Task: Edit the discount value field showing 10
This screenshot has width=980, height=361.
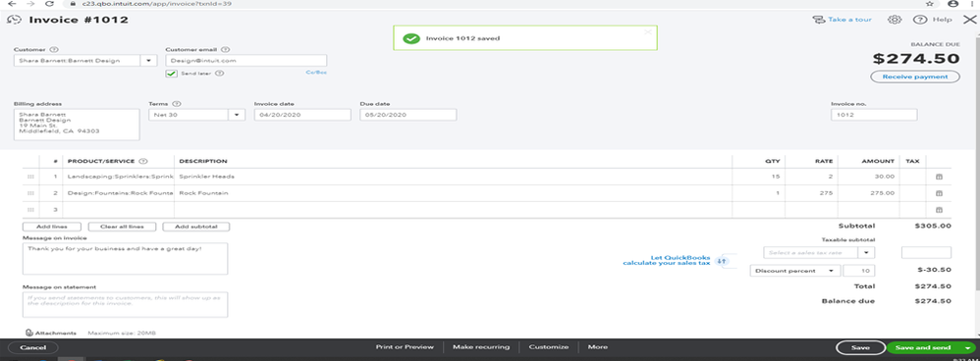Action: coord(859,271)
